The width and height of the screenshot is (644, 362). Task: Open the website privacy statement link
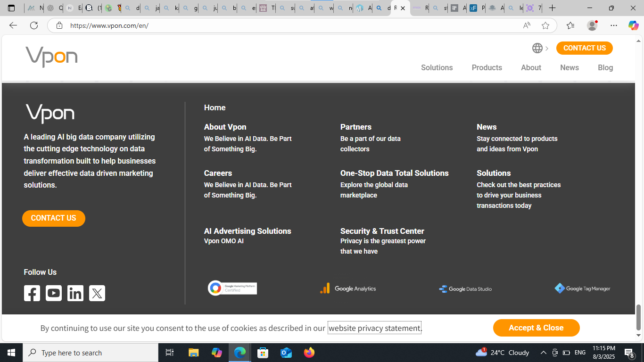[374, 328]
